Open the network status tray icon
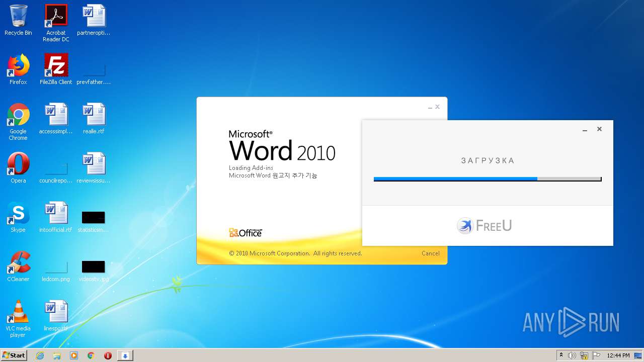Viewport: 644px width, 362px height. click(x=584, y=355)
